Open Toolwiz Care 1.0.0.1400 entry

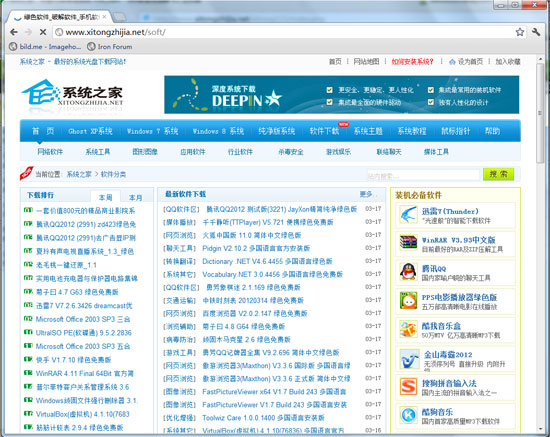[263, 418]
